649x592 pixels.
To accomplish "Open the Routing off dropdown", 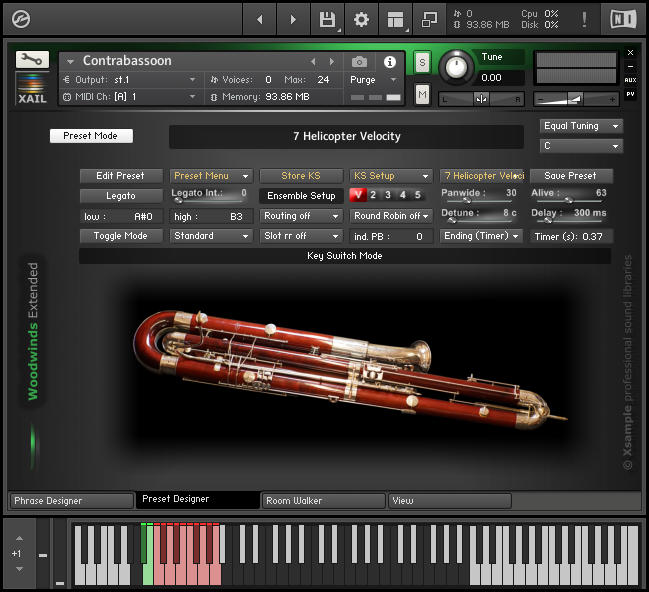I will point(301,216).
